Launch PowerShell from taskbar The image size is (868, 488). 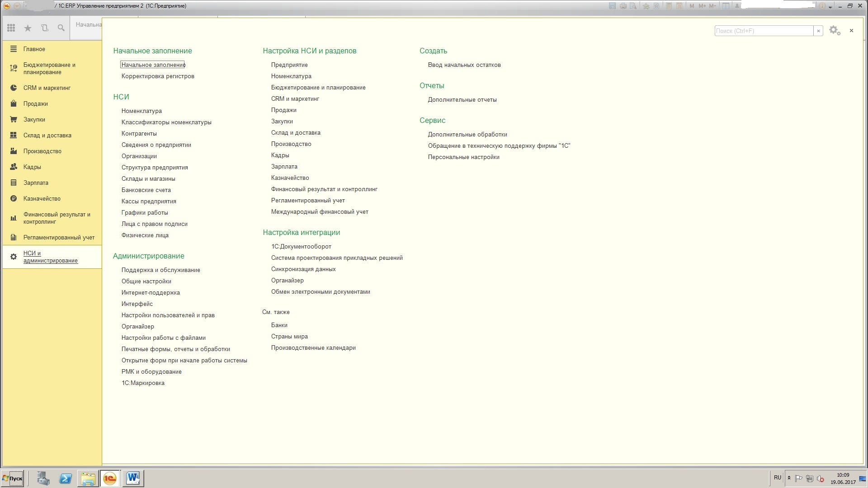(66, 479)
